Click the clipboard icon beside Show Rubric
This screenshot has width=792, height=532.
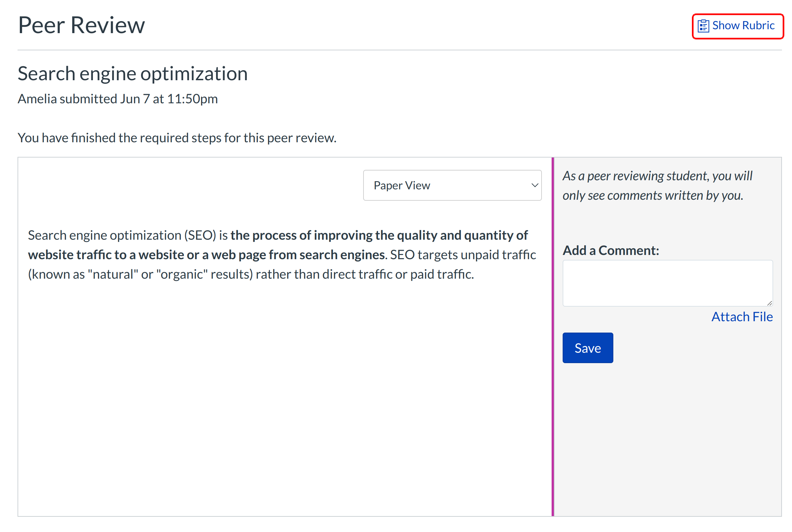tap(703, 25)
